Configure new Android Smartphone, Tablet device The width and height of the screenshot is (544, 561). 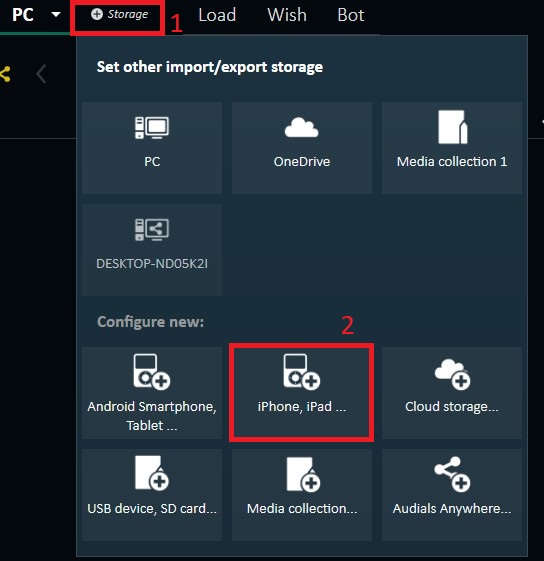coord(152,392)
